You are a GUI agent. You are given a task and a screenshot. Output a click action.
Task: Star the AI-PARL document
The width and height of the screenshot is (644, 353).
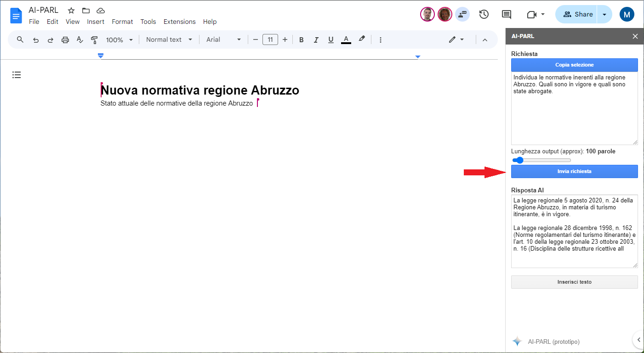pyautogui.click(x=71, y=11)
